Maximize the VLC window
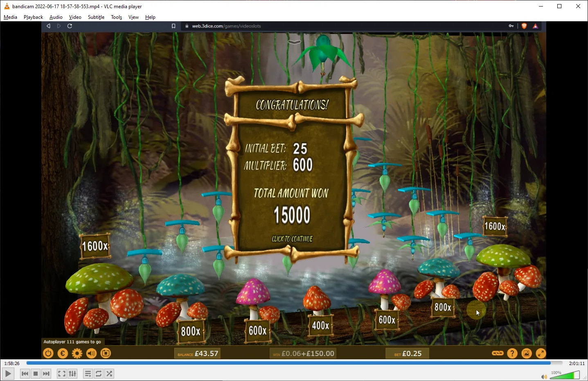588x381 pixels. click(559, 6)
